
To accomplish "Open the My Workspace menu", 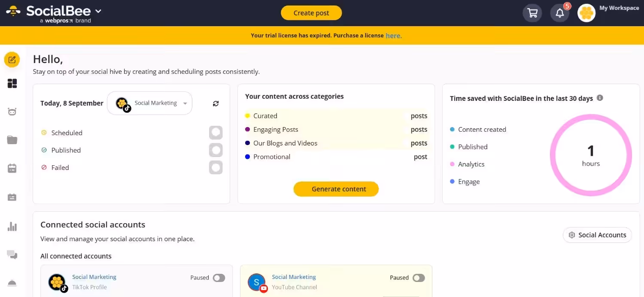I will click(619, 8).
